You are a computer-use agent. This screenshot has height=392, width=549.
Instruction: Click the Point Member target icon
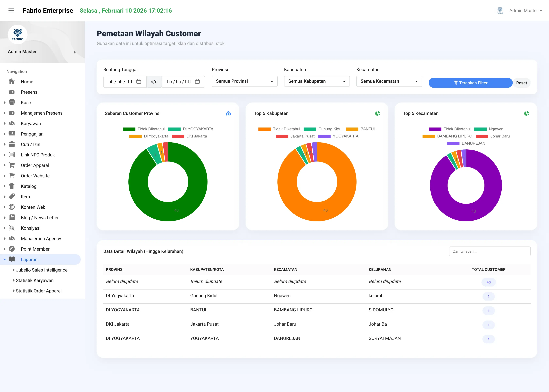pyautogui.click(x=12, y=249)
